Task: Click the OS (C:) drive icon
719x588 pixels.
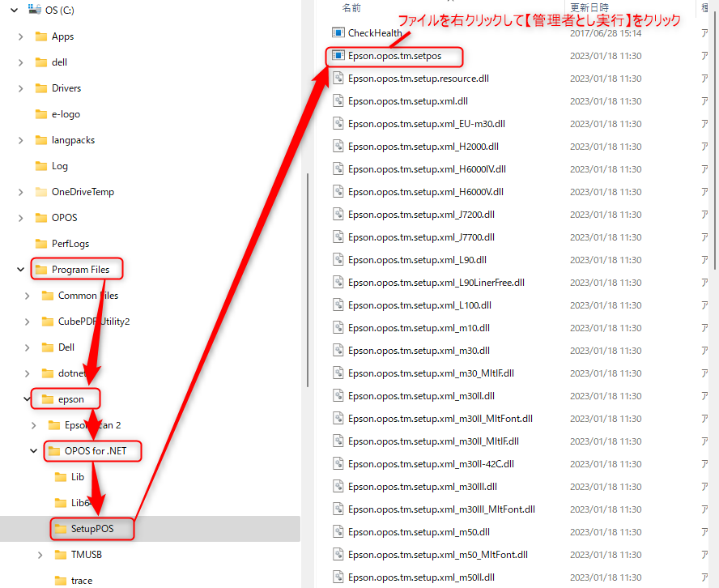Action: point(35,9)
